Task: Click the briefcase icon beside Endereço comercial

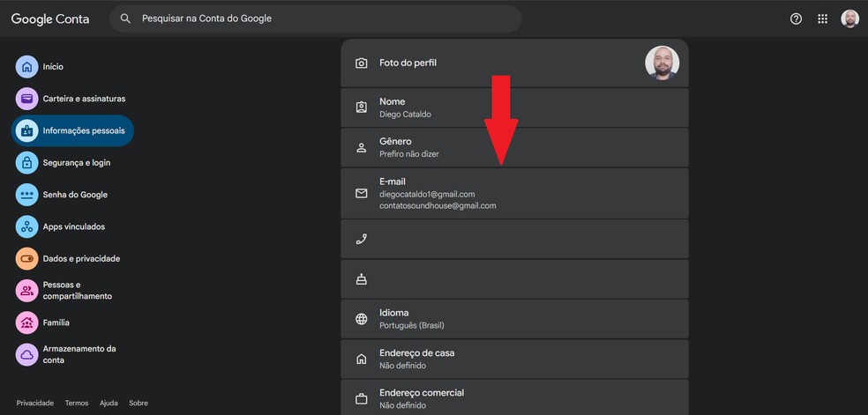Action: (362, 398)
